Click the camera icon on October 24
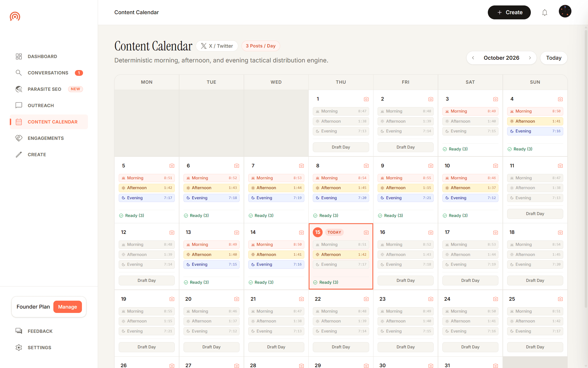The height and width of the screenshot is (368, 588). pyautogui.click(x=495, y=299)
